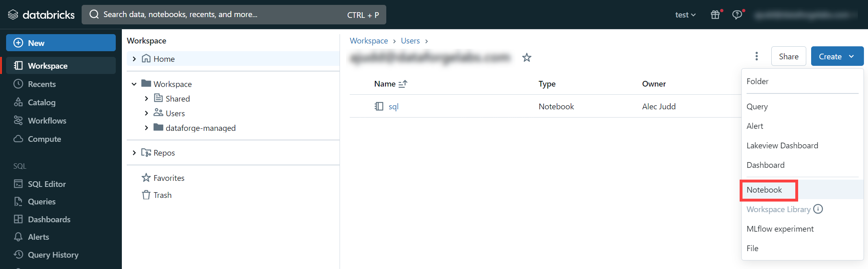Screen dimensions: 868x269
Task: Open the gift box what's new icon
Action: (715, 15)
